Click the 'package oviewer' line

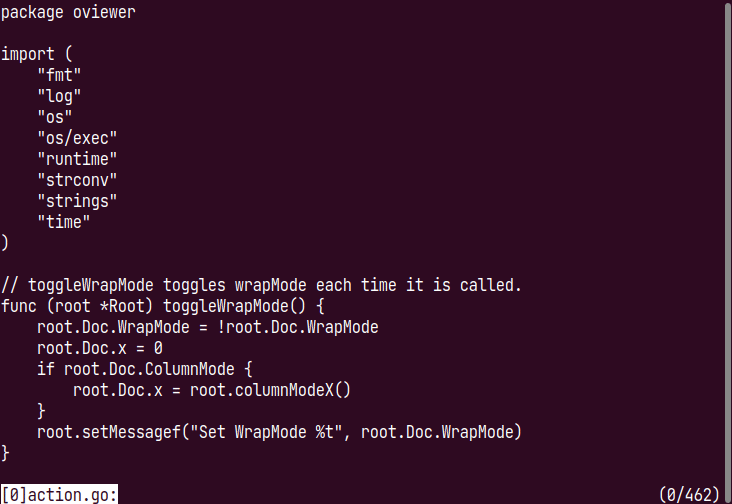coord(68,12)
